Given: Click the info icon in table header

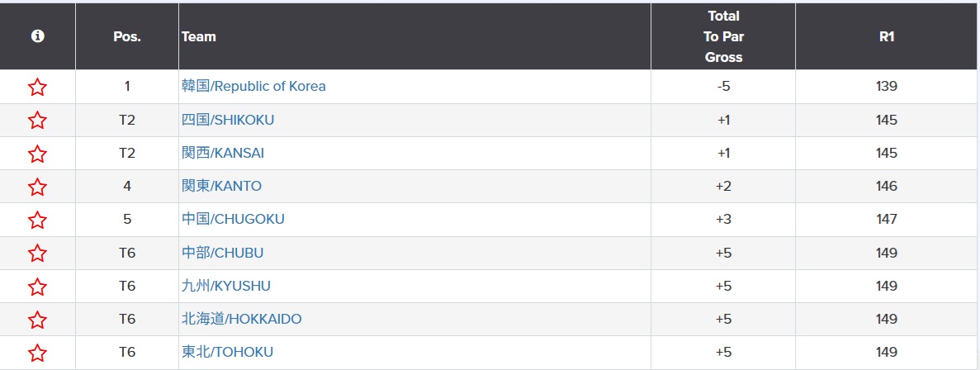Looking at the screenshot, I should coord(37,36).
